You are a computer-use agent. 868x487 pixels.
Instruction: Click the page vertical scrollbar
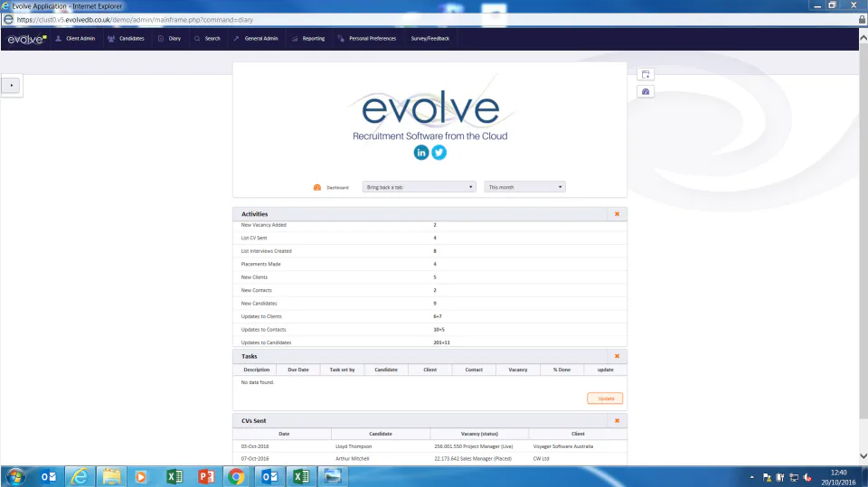[x=863, y=230]
